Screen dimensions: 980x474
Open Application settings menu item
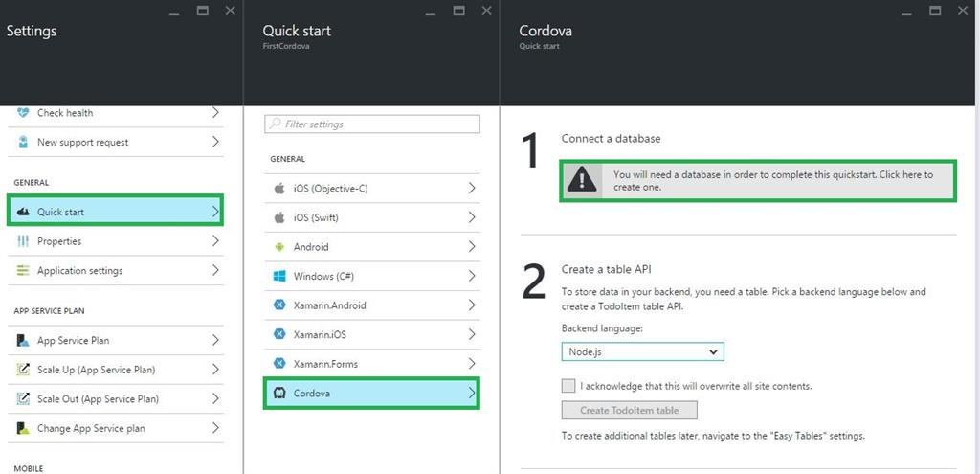pos(80,271)
